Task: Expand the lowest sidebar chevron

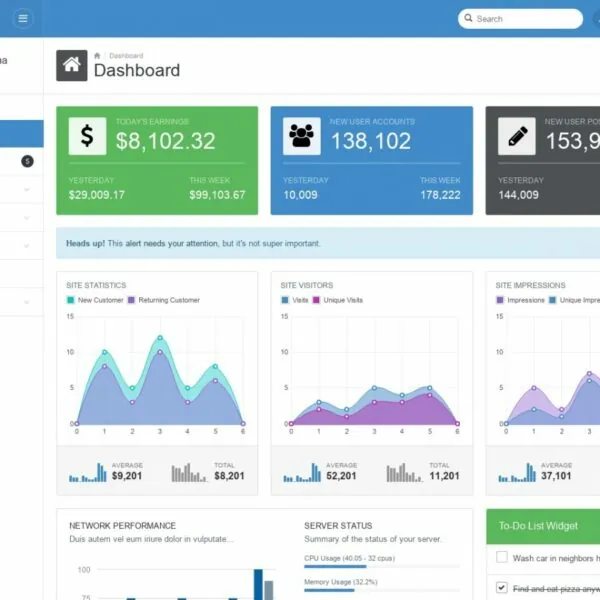Action: click(x=26, y=302)
